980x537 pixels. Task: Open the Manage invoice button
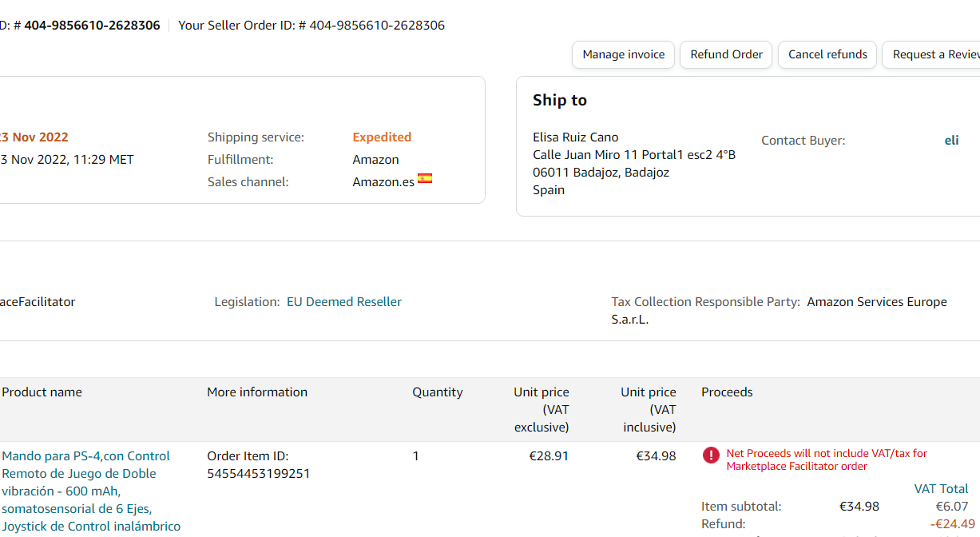click(623, 54)
